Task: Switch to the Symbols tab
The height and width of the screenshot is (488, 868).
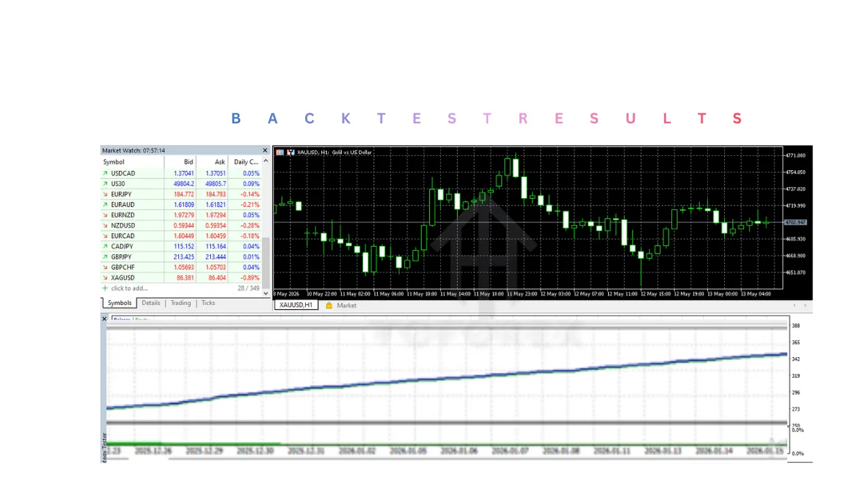Action: pyautogui.click(x=120, y=303)
